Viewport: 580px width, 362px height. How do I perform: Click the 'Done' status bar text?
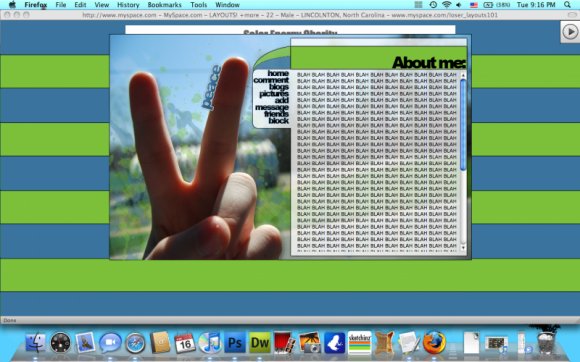click(10, 320)
